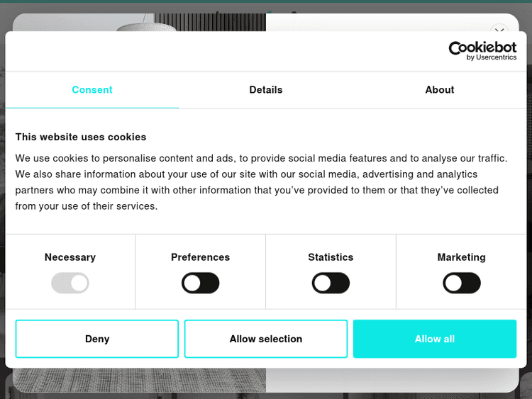Open the About tab
The image size is (532, 399).
click(439, 90)
